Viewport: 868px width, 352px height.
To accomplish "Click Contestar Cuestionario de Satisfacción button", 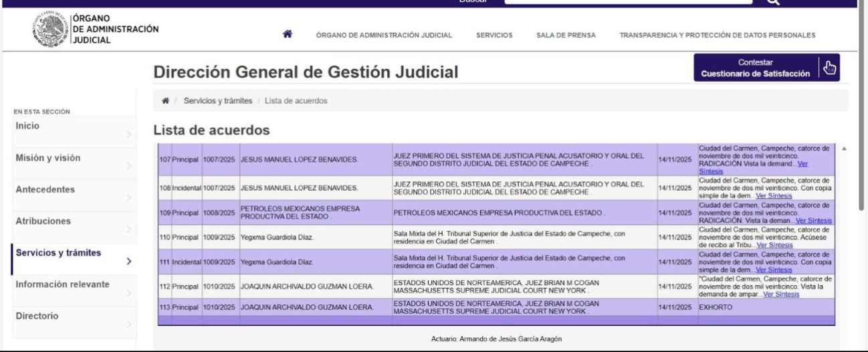I will [766, 67].
